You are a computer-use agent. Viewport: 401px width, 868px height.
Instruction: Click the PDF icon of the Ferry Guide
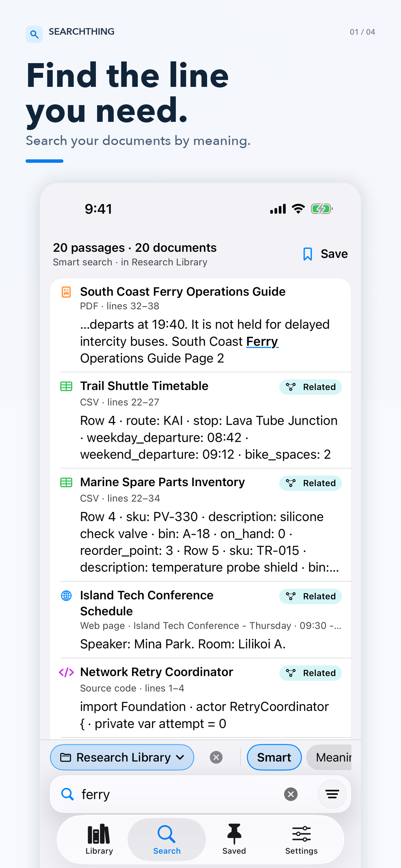66,292
